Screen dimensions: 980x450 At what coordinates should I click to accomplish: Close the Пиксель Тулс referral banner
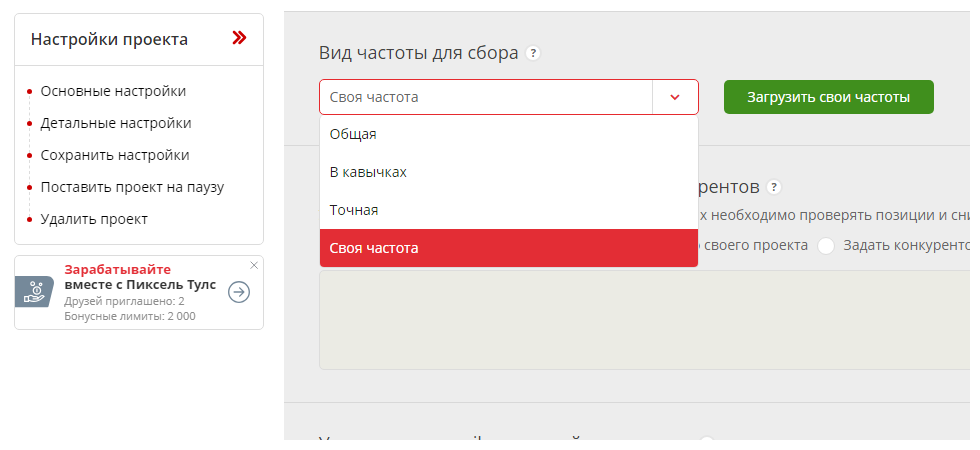pyautogui.click(x=254, y=266)
